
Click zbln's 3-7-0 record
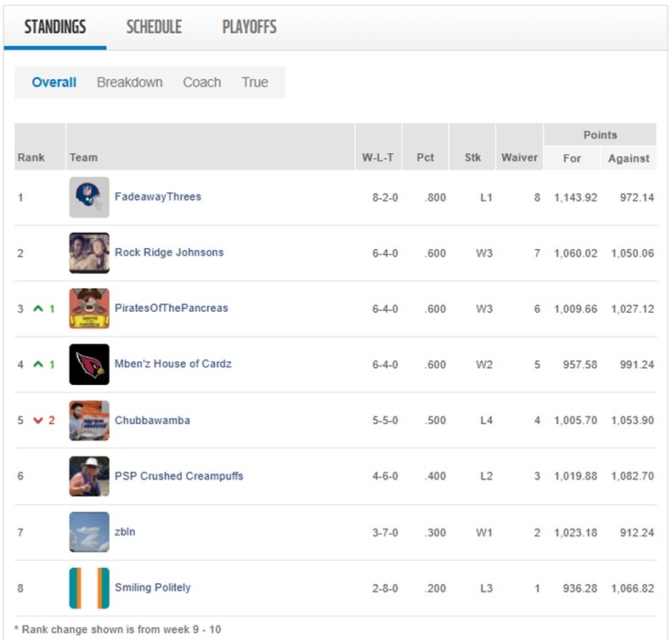coord(385,533)
